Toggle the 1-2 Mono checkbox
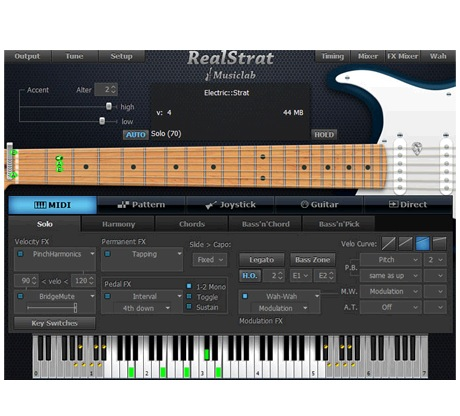Image resolution: width=460 pixels, height=416 pixels. click(x=189, y=286)
